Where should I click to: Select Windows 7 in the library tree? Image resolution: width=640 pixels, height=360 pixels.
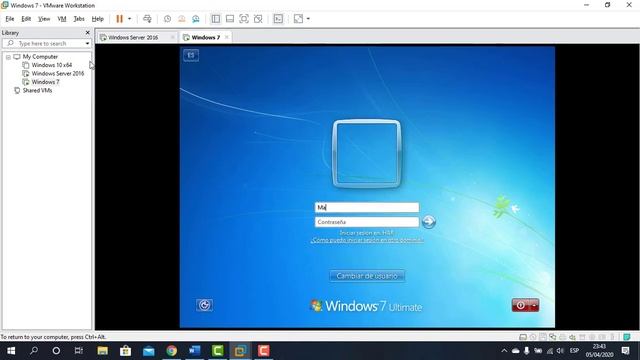[45, 82]
